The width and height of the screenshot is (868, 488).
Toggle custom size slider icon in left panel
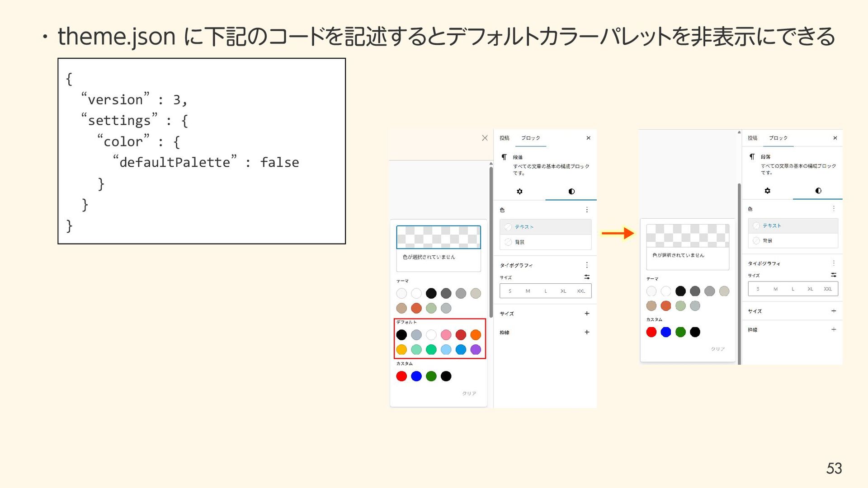587,277
